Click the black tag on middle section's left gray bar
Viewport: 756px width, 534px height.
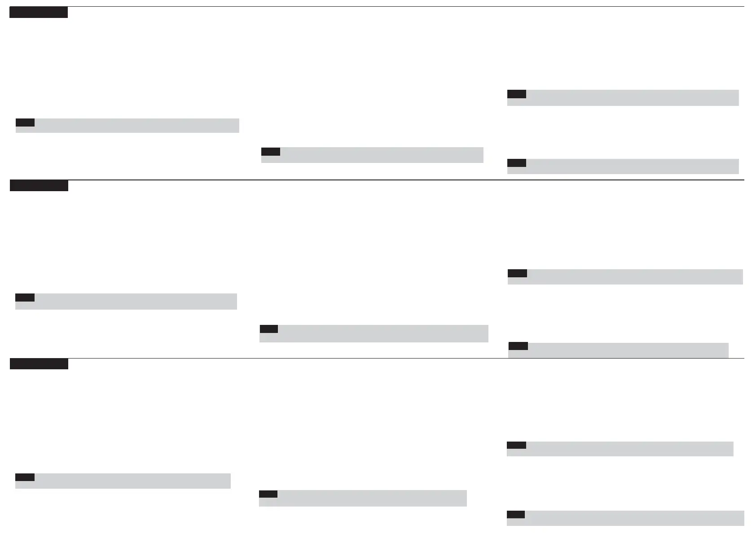coord(25,298)
